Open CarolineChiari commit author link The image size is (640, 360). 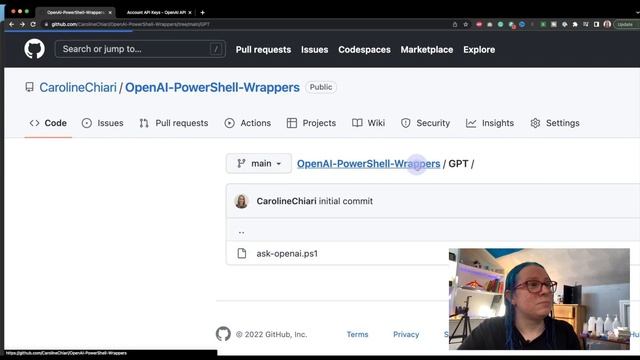pos(286,201)
